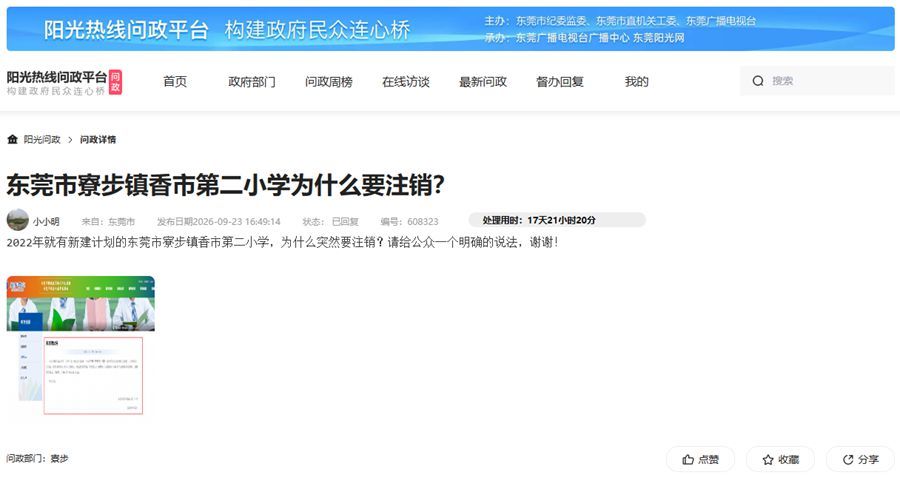
Task: Focus the 搜索 input field
Action: 817,81
